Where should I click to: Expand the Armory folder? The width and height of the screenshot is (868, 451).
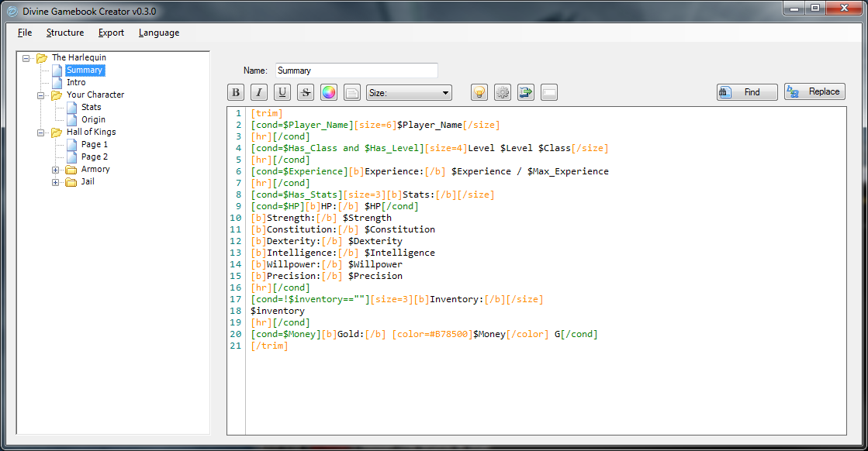tap(55, 170)
